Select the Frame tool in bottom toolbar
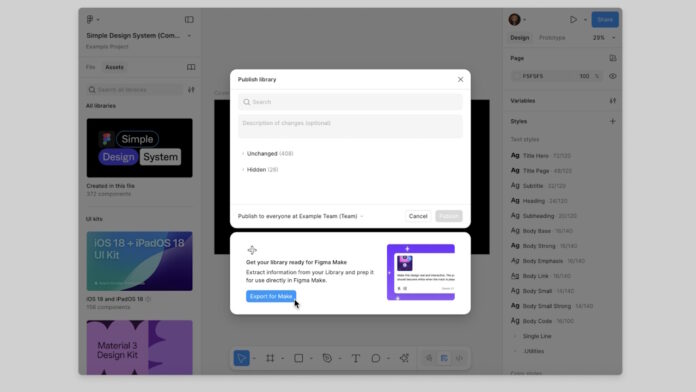Image resolution: width=696 pixels, height=392 pixels. [x=270, y=358]
